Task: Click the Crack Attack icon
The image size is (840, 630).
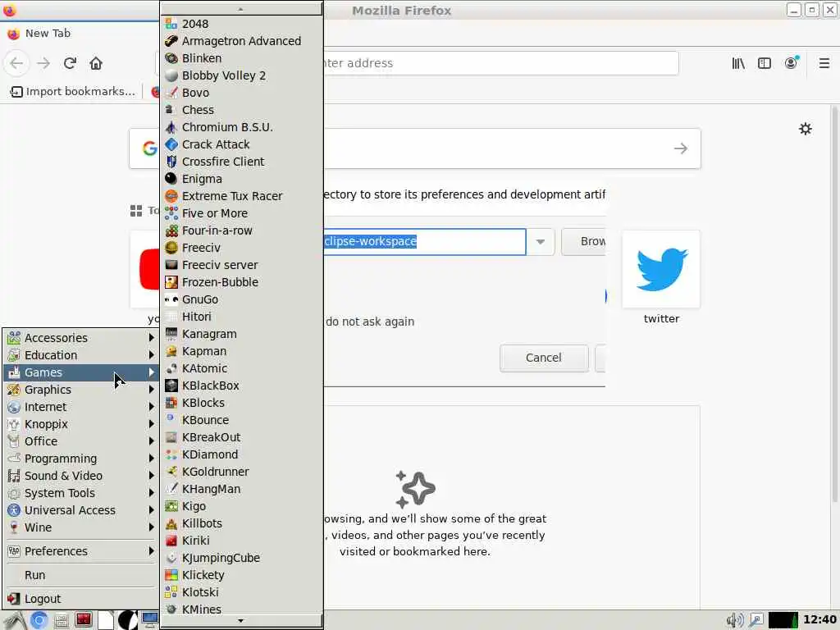Action: coord(171,144)
